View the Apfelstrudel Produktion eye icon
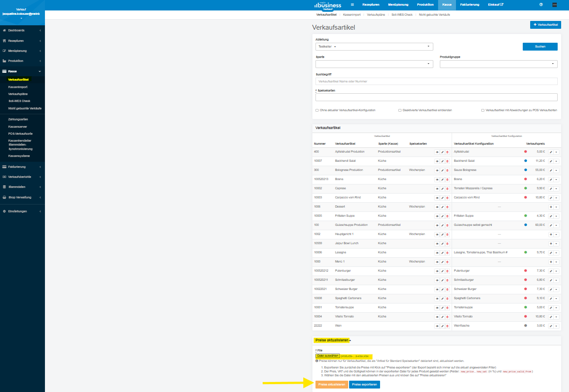The height and width of the screenshot is (392, 569). tap(437, 152)
